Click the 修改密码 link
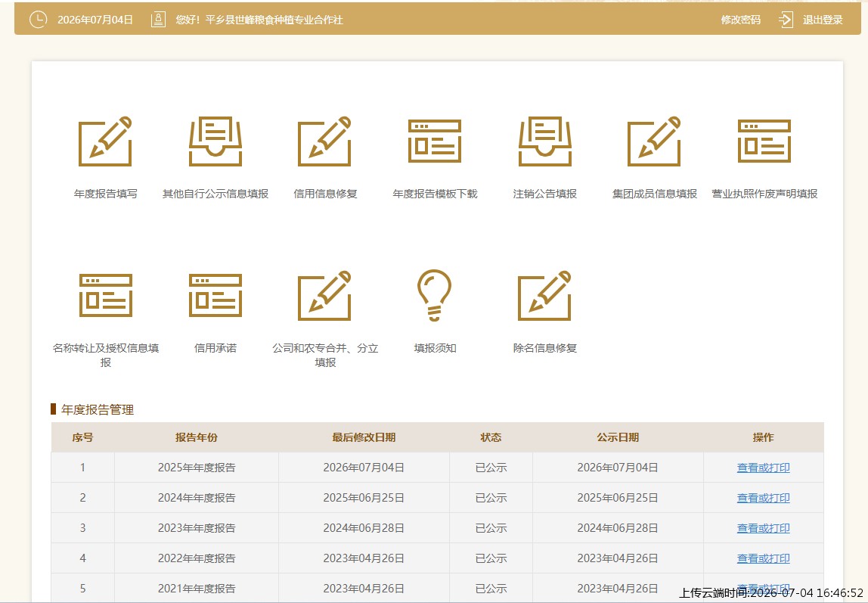Image resolution: width=868 pixels, height=603 pixels. (740, 20)
